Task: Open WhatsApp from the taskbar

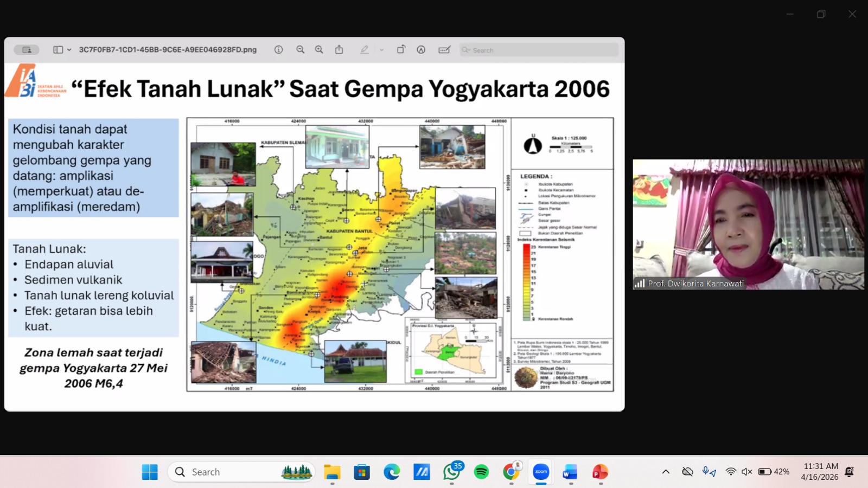Action: point(451,472)
